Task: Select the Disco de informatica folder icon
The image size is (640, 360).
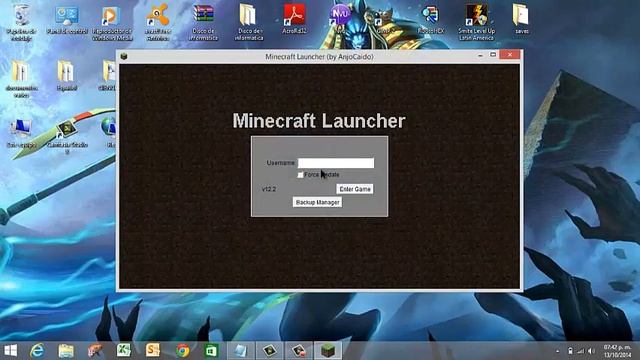Action: (249, 23)
